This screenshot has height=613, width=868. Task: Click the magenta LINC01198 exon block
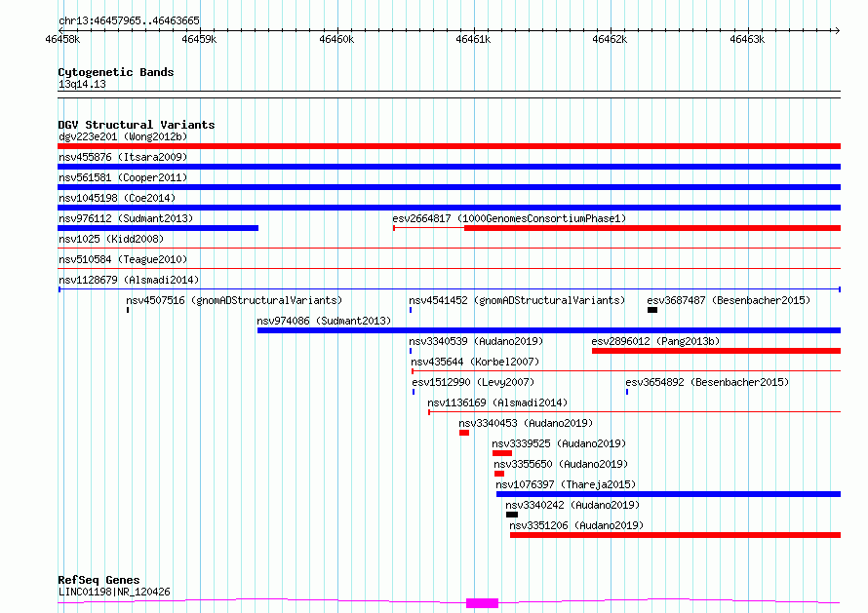(x=482, y=603)
